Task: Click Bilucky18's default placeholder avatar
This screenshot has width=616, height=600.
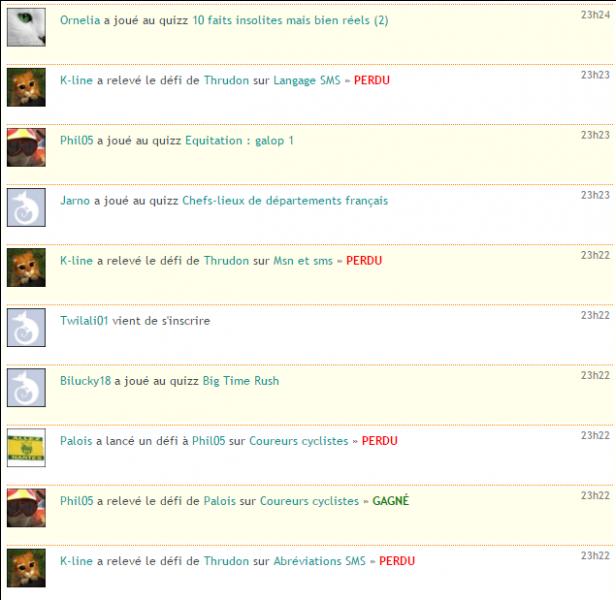Action: pos(26,388)
